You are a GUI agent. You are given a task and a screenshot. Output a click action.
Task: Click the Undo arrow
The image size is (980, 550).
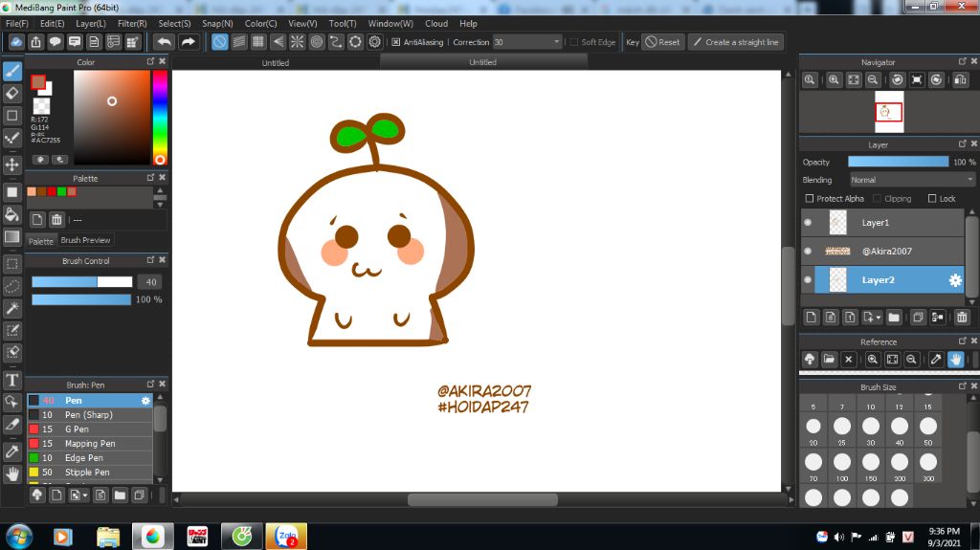[x=164, y=42]
